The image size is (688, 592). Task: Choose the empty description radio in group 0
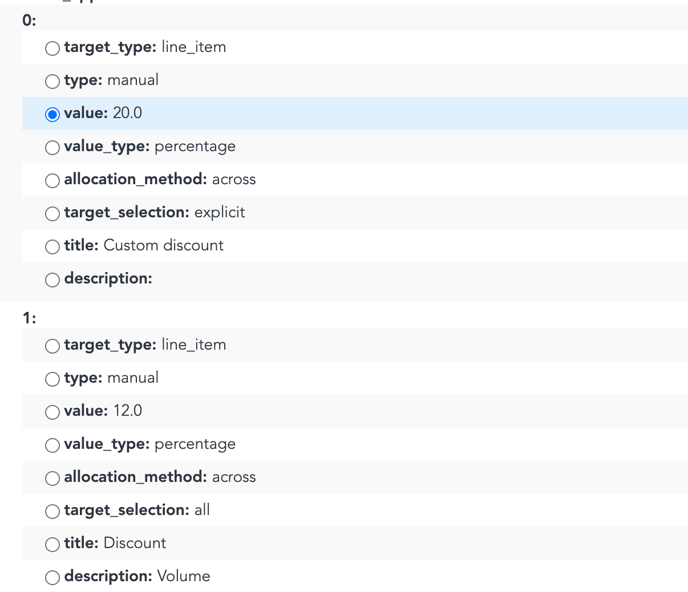[52, 280]
